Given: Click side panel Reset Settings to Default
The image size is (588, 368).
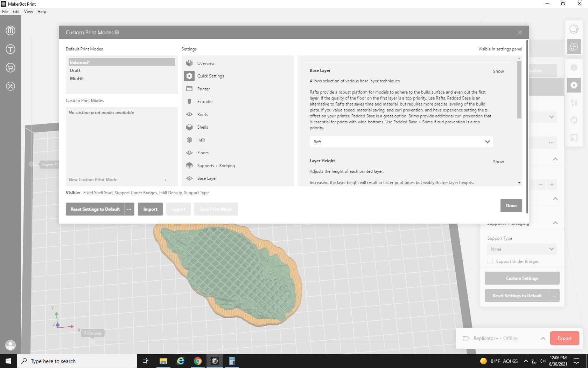Looking at the screenshot, I should click(x=517, y=296).
